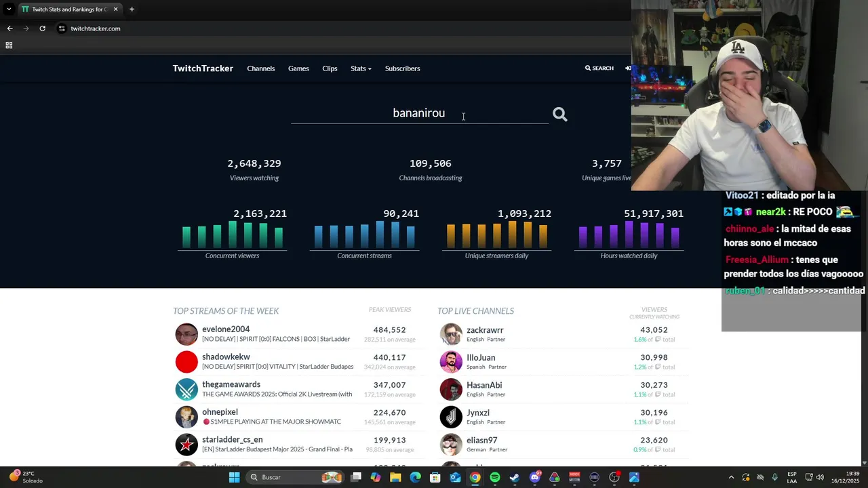This screenshot has width=868, height=488.
Task: Open Outlook from the taskbar
Action: [455, 477]
